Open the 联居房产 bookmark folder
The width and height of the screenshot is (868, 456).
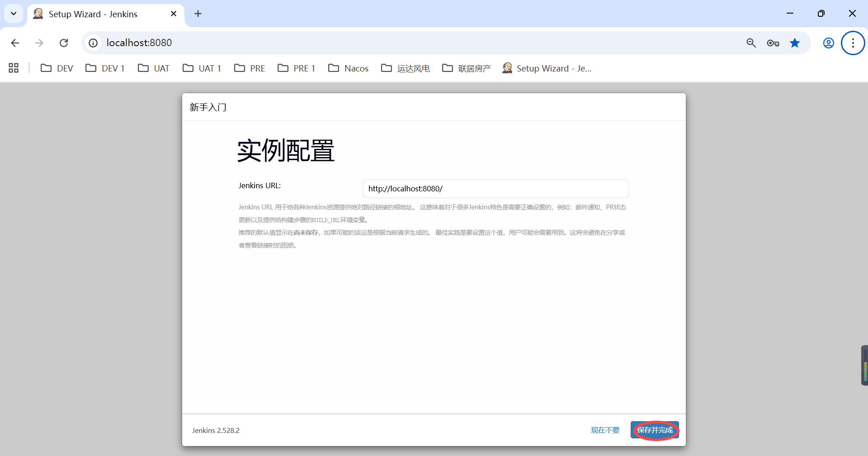point(467,68)
